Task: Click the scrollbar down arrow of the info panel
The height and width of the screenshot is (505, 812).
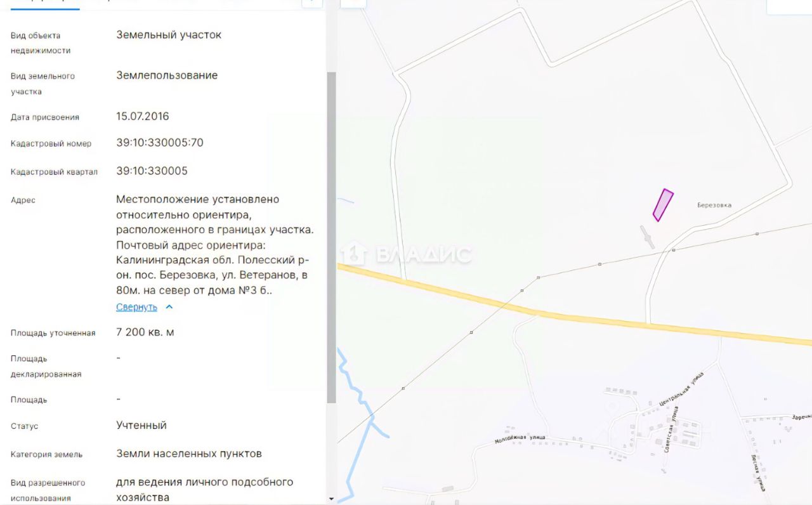Action: coord(331,499)
